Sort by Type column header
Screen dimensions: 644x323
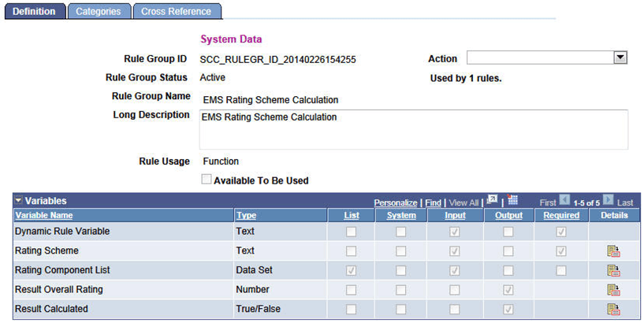click(x=246, y=216)
